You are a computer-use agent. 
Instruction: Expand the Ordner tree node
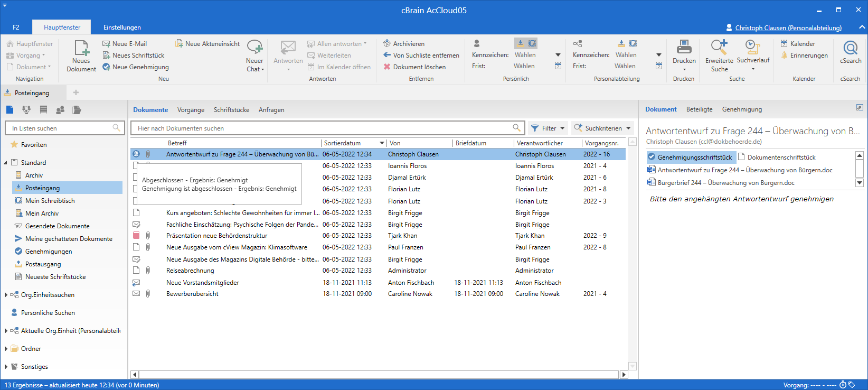[x=6, y=349]
